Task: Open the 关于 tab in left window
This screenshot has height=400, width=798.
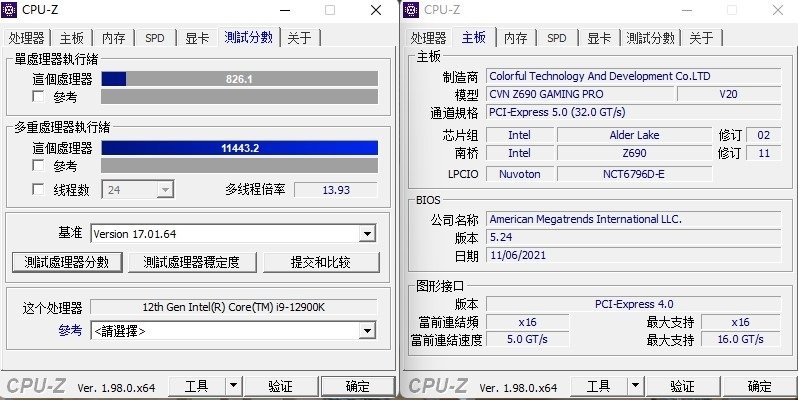Action: pyautogui.click(x=299, y=38)
